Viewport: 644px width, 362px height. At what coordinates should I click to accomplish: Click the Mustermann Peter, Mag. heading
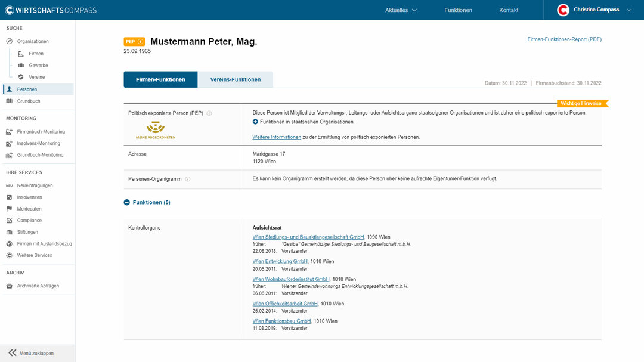[204, 42]
